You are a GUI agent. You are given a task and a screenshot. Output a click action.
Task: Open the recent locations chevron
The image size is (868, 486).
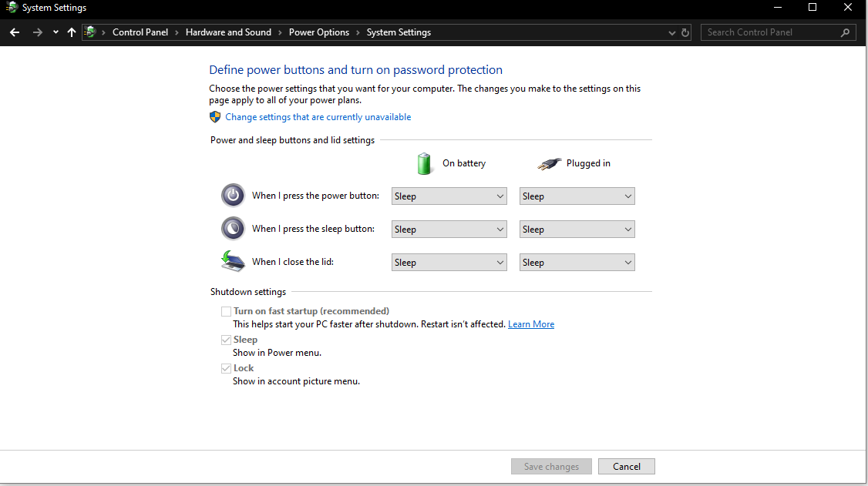pyautogui.click(x=56, y=32)
